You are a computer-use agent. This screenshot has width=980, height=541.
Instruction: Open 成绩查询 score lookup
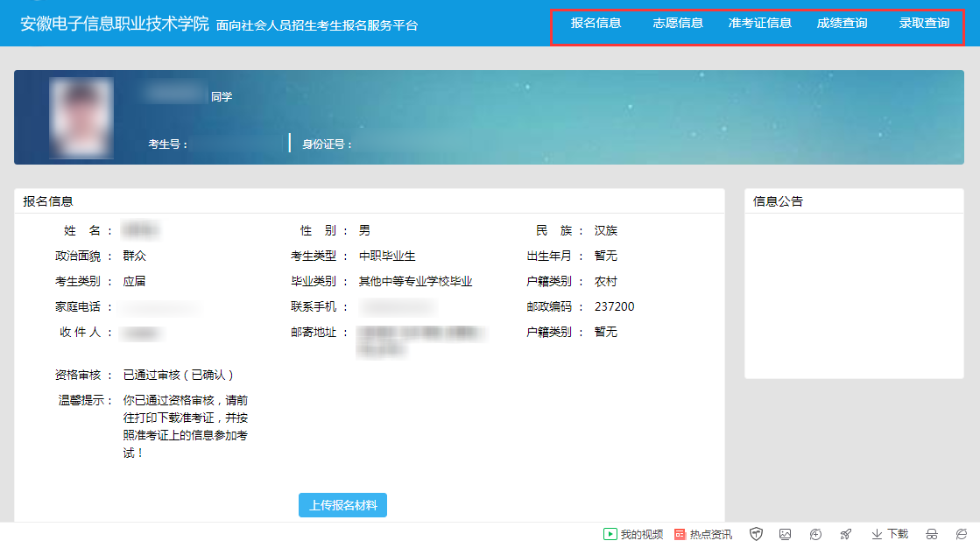842,23
